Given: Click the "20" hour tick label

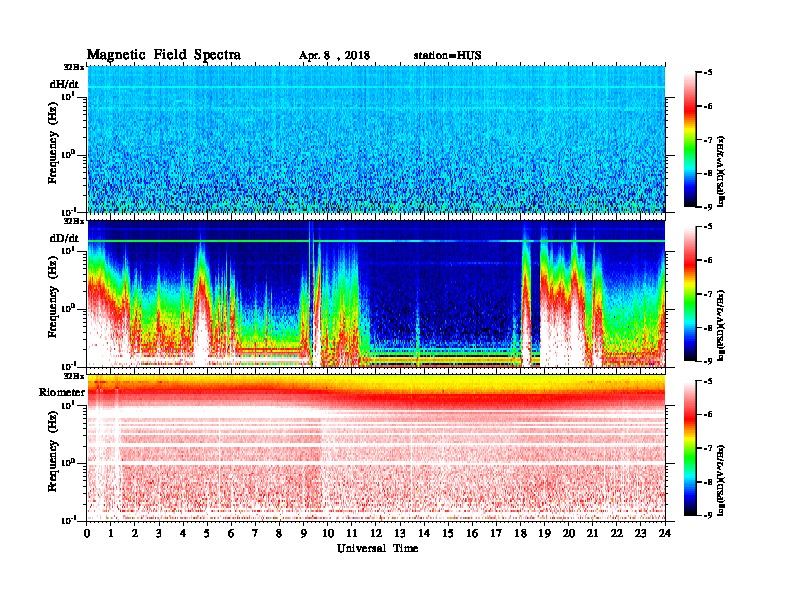Looking at the screenshot, I should [x=569, y=533].
